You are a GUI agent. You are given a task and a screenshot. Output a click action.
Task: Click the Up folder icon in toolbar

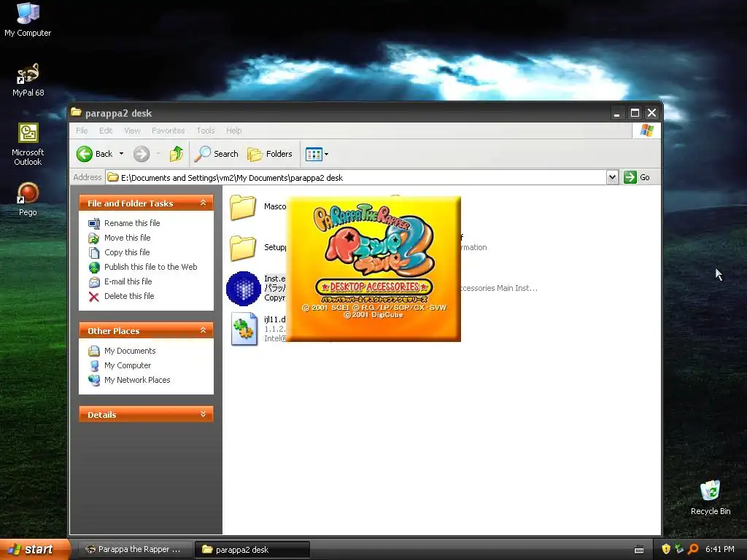[x=177, y=154]
